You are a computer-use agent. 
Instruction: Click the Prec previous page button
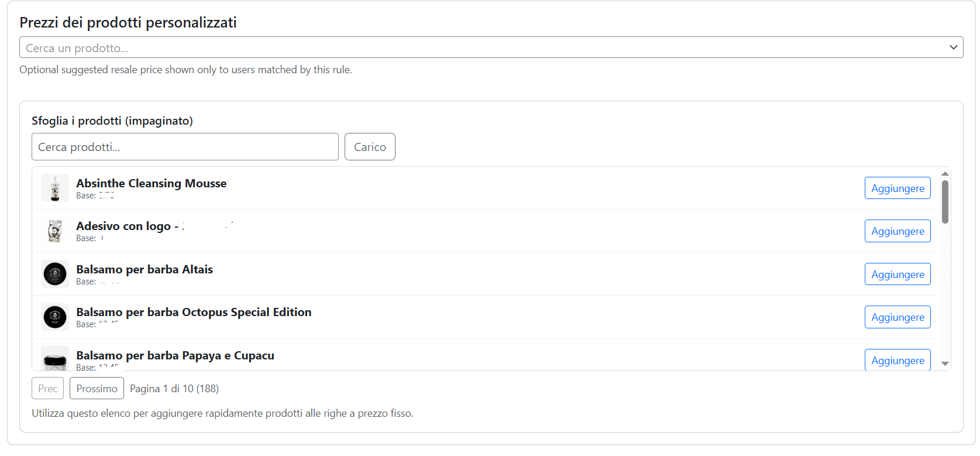tap(47, 388)
